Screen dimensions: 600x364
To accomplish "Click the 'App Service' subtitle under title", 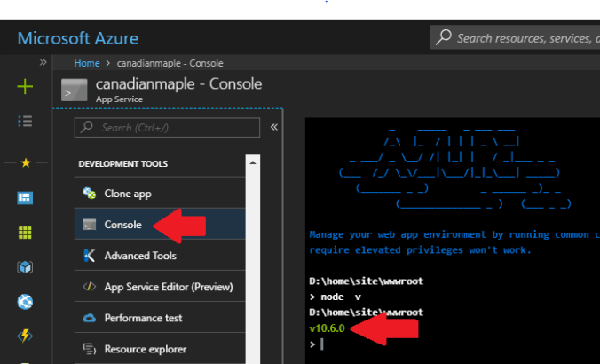I will [x=120, y=99].
